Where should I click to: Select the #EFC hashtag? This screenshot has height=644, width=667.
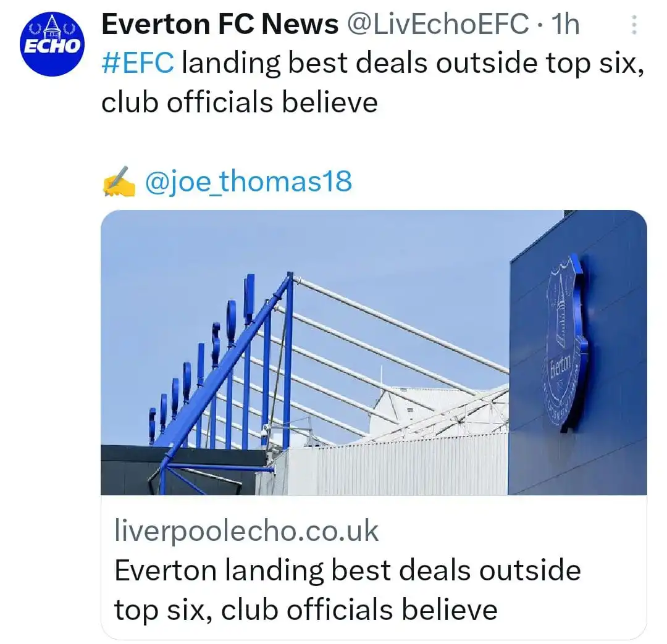coord(138,64)
